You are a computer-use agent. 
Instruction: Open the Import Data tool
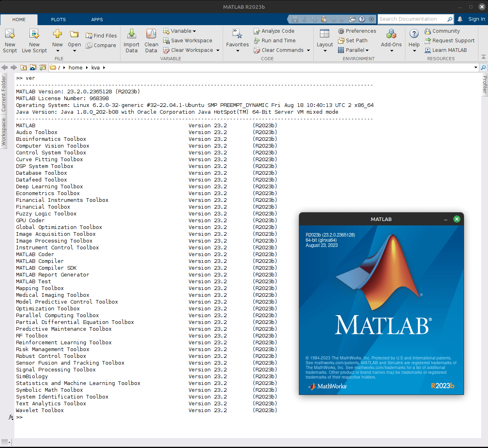pyautogui.click(x=131, y=41)
